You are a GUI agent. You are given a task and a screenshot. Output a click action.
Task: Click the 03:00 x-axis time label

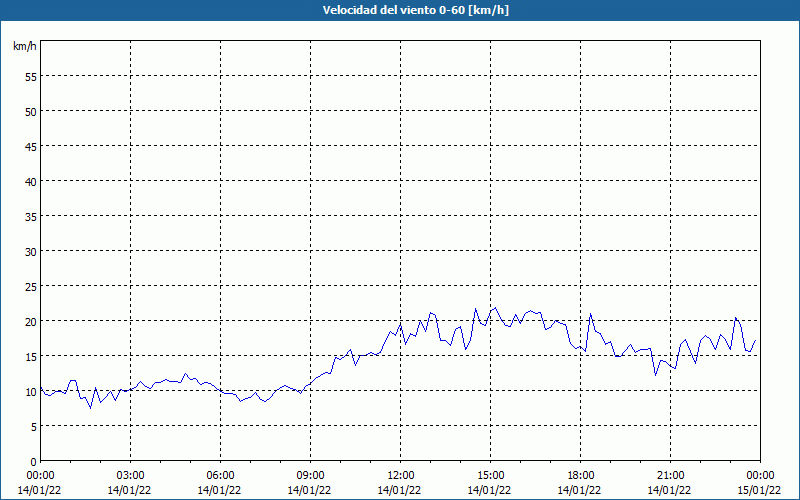click(131, 476)
